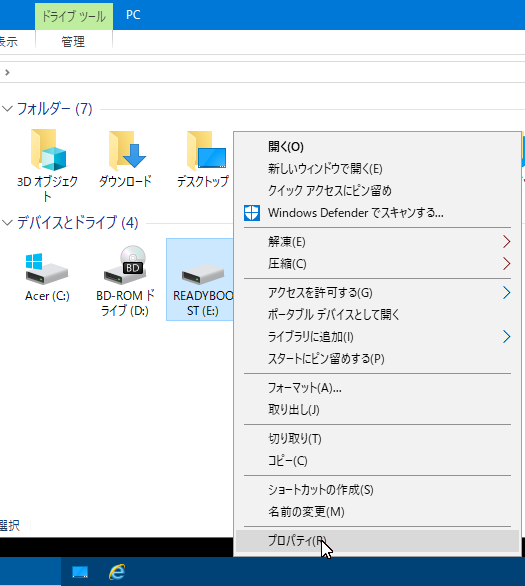Choose フォーマット(A)... from the context menu

[x=377, y=388]
